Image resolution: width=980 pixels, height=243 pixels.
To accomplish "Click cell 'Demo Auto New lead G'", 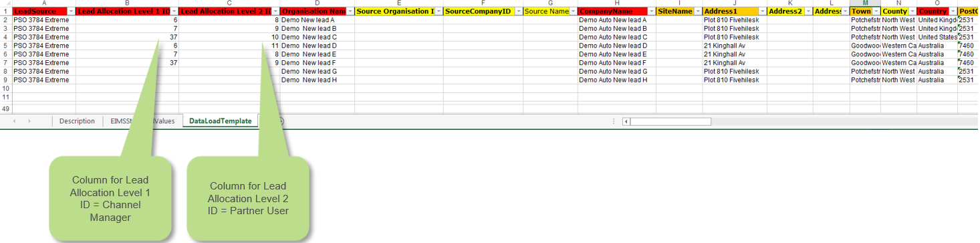I will pos(616,71).
